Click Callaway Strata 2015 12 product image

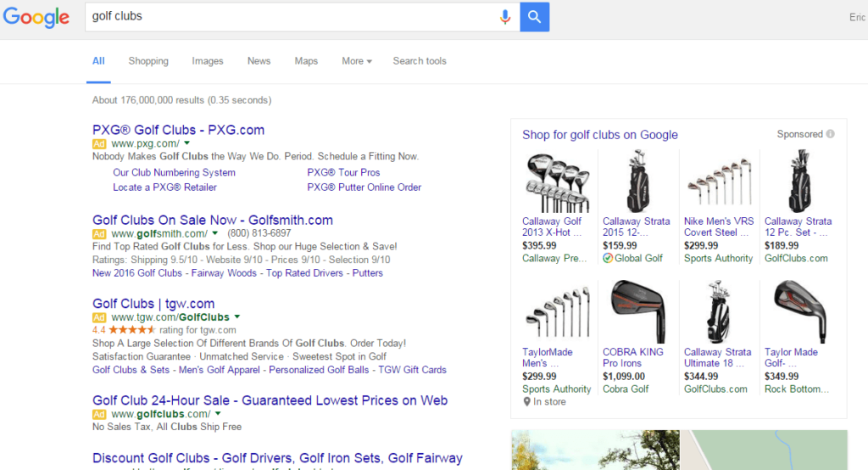coord(638,182)
